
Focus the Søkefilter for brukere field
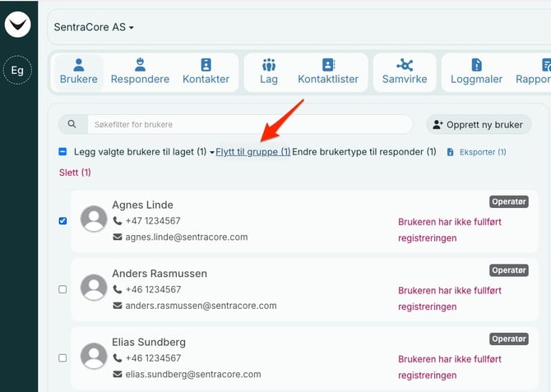(x=247, y=124)
